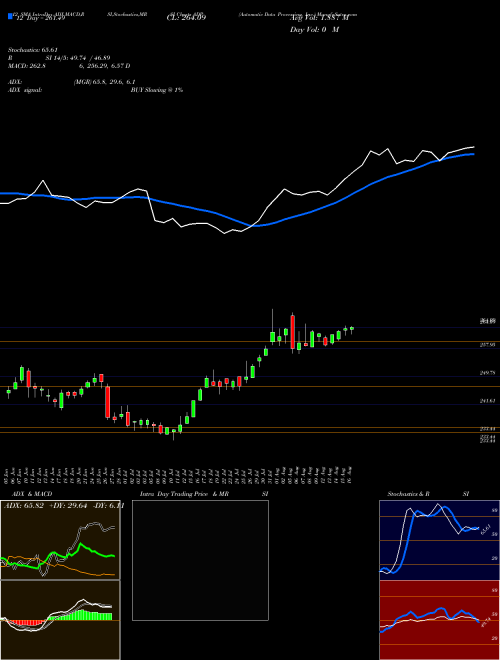Click the 257.93 price axis label
The image size is (500, 660).
[487, 345]
